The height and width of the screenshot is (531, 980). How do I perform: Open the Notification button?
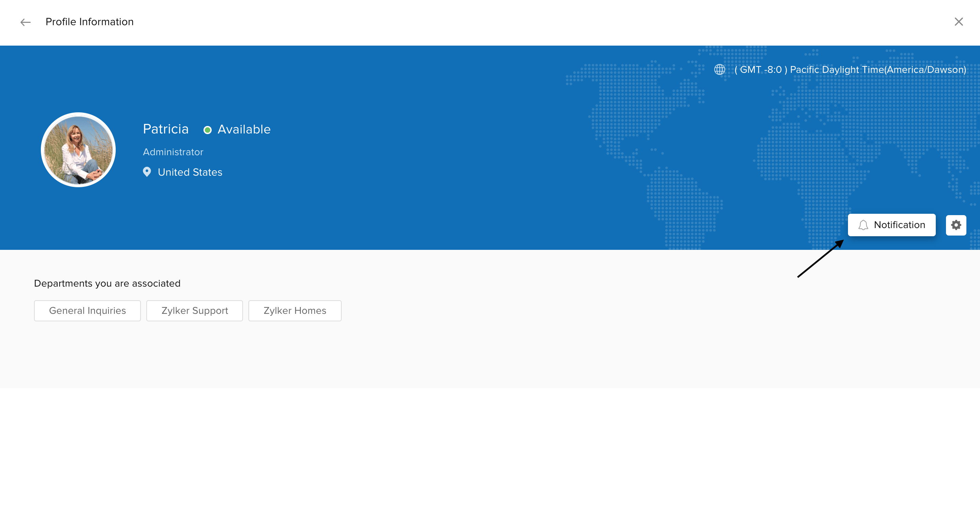[x=892, y=225]
